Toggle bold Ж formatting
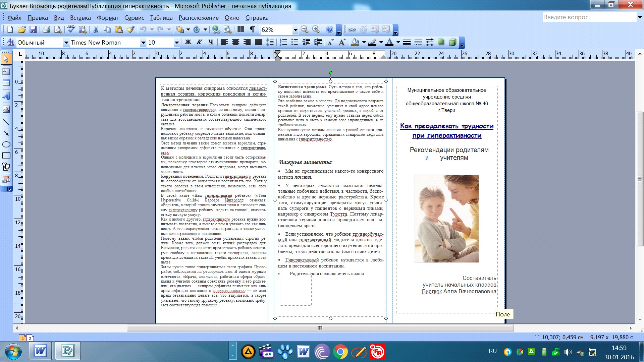The height and width of the screenshot is (362, 644). 188,42
